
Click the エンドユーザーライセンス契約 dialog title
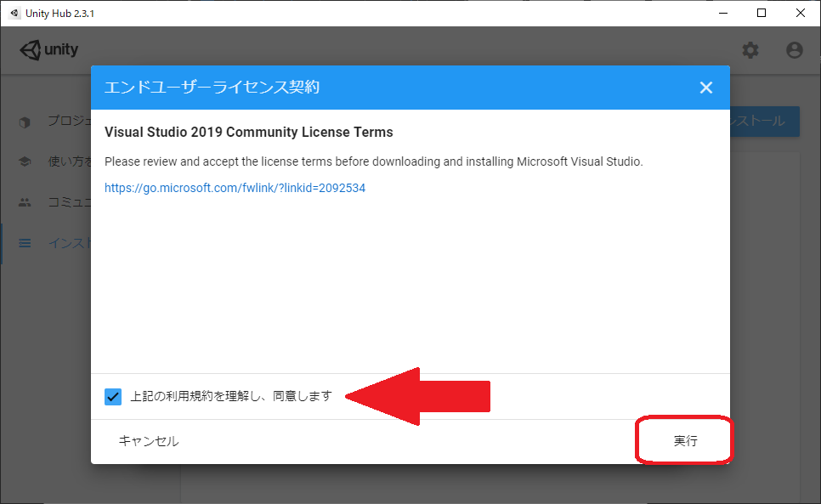(212, 87)
